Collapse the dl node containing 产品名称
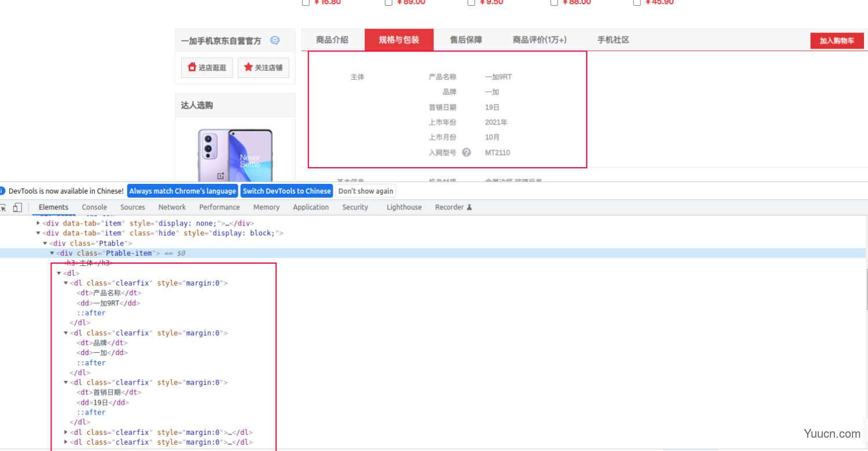This screenshot has height=451, width=868. 65,283
